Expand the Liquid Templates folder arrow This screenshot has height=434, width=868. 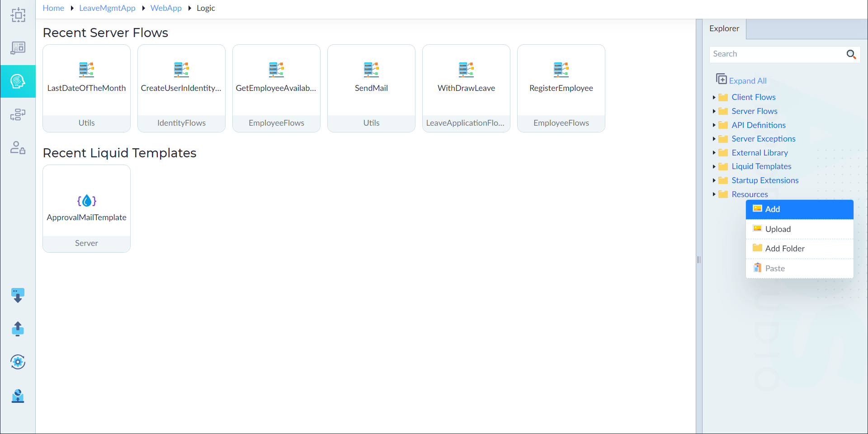714,166
